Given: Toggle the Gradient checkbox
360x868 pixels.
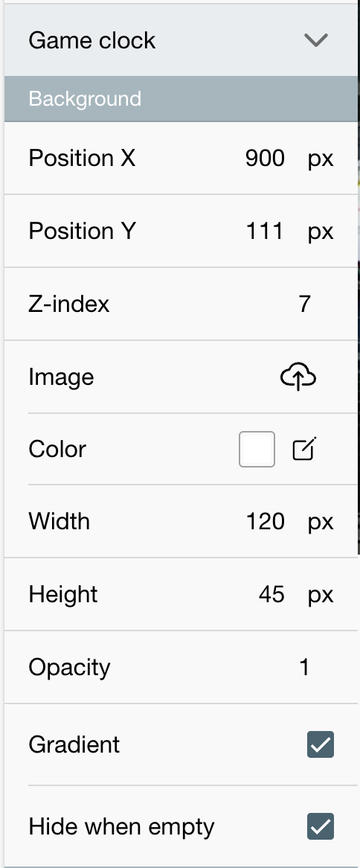Looking at the screenshot, I should [321, 744].
